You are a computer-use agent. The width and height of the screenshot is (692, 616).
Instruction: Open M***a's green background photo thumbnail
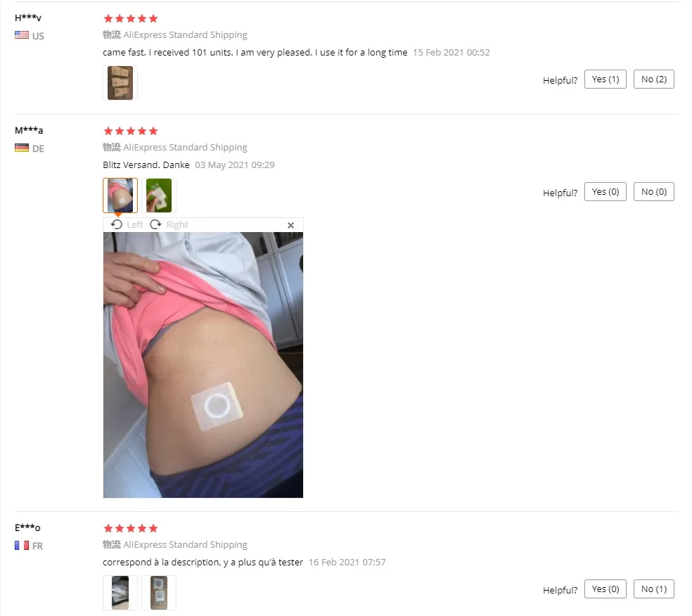[159, 195]
